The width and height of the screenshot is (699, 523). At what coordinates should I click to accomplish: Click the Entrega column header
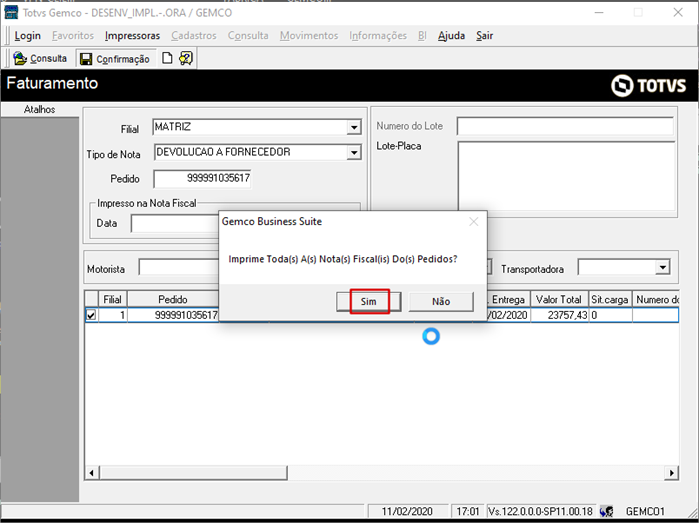pos(508,299)
